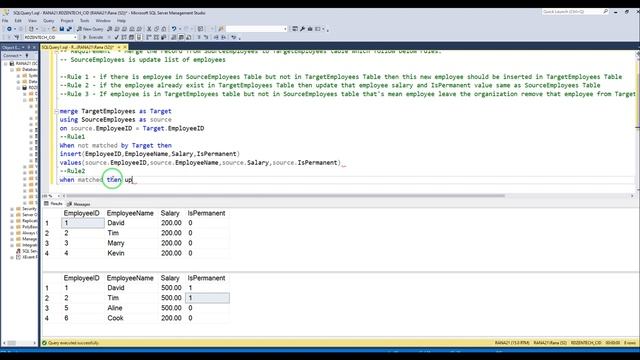Open the File menu
Viewport: 640px width, 360px height.
coord(5,20)
